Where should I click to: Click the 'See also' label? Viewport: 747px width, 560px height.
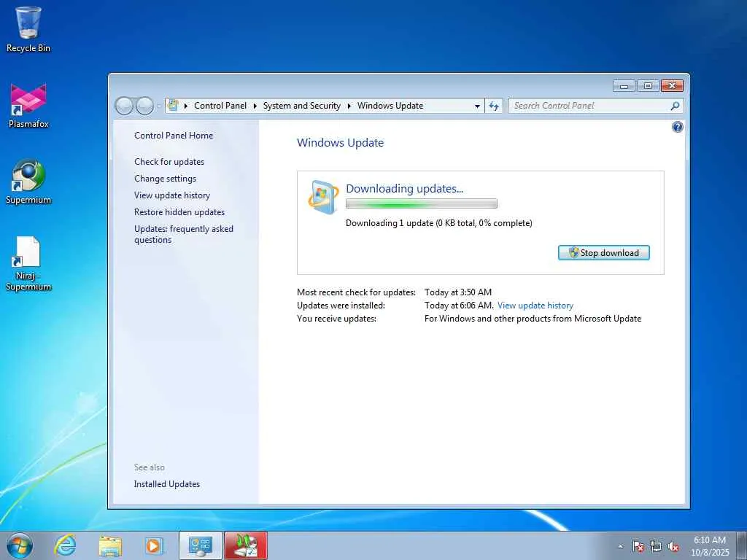(x=149, y=467)
